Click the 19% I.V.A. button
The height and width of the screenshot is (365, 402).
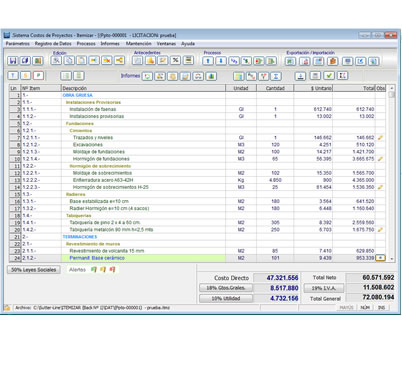click(x=323, y=288)
